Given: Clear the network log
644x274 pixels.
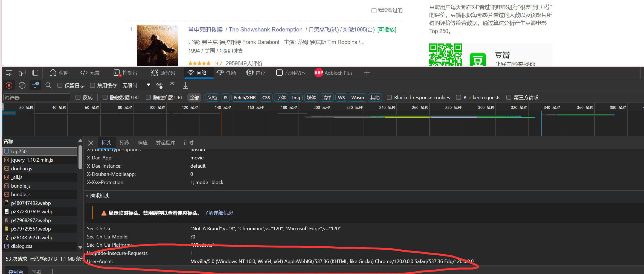Looking at the screenshot, I should point(22,86).
